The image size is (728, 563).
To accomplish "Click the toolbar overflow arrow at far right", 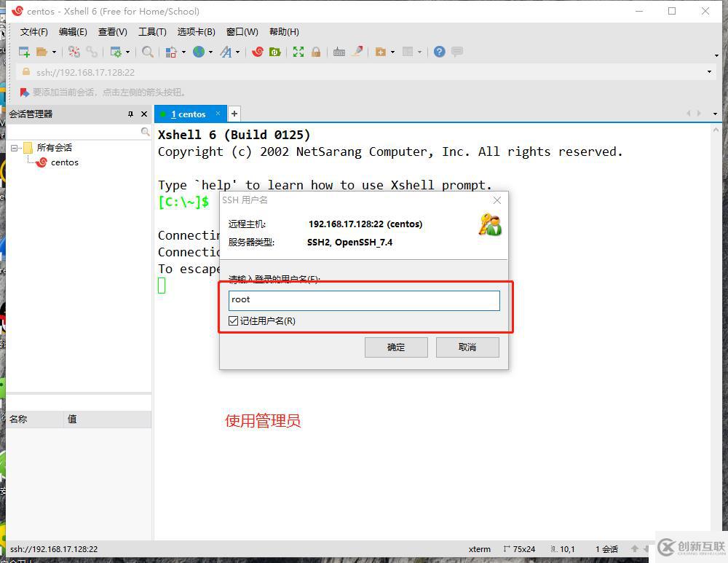I will point(717,56).
